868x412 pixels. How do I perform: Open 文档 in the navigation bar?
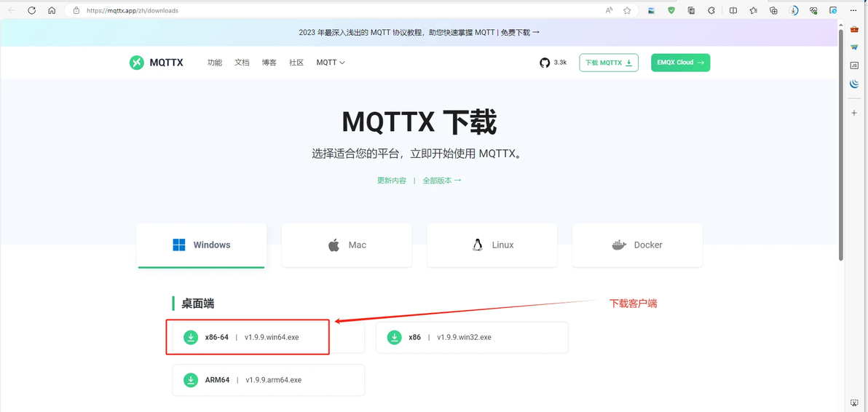click(x=242, y=63)
